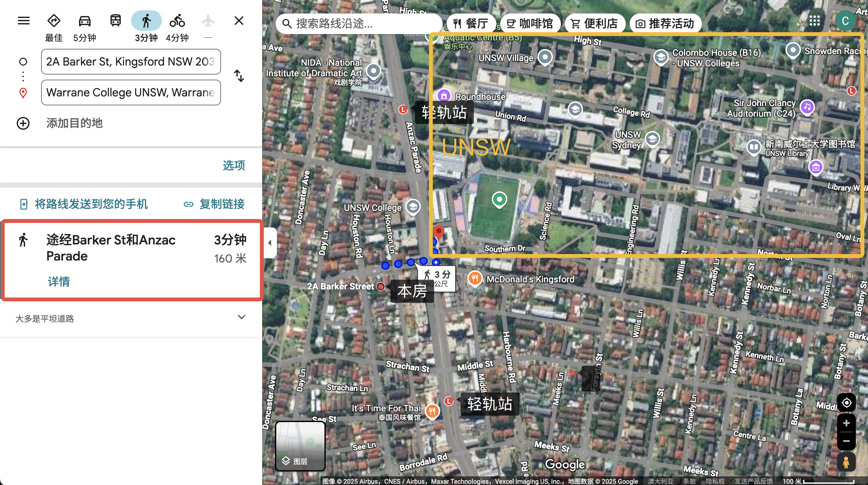Click the Snowden map pin
Image resolution: width=868 pixels, height=485 pixels.
click(x=793, y=50)
